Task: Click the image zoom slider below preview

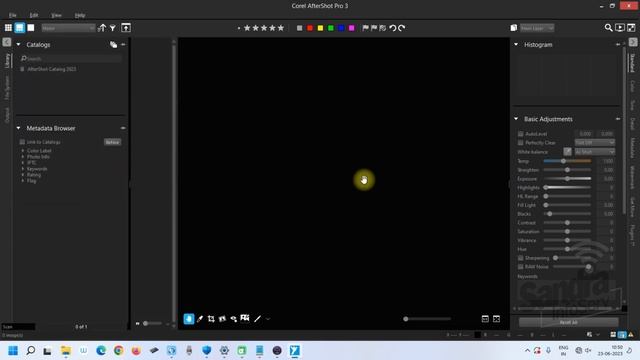Action: coord(428,319)
